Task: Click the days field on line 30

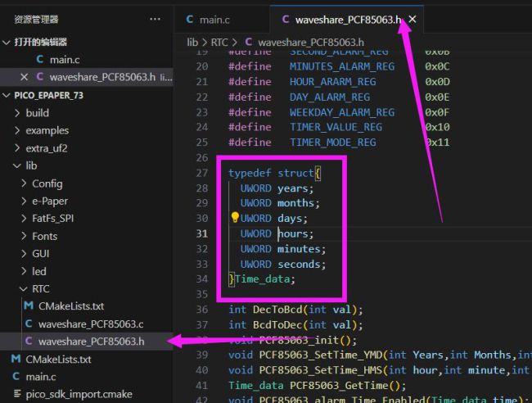Action: pos(290,219)
